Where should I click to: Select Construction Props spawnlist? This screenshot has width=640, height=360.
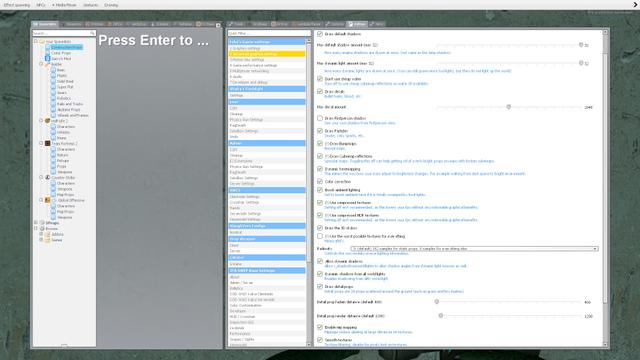pos(66,47)
